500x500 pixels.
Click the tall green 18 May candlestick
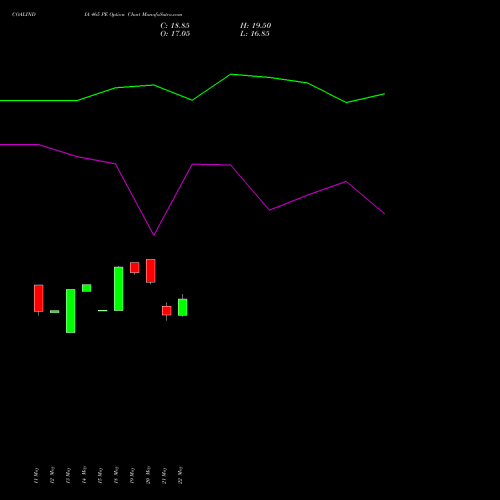pyautogui.click(x=119, y=289)
